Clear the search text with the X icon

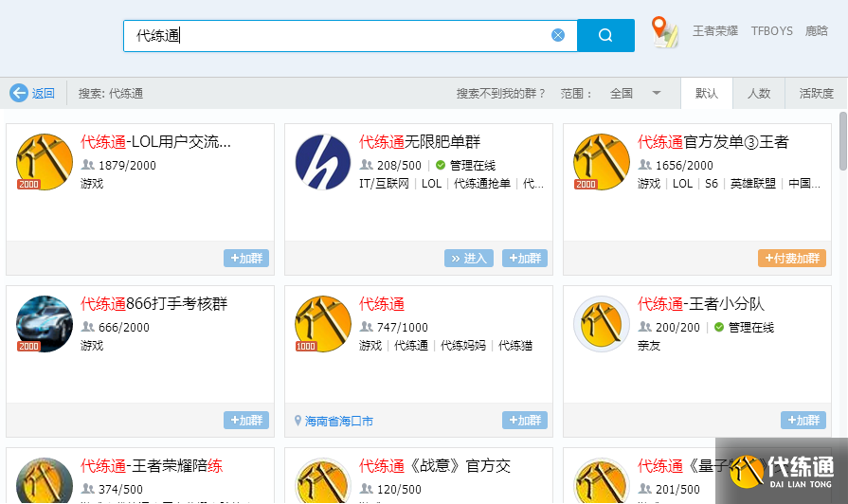[x=558, y=35]
